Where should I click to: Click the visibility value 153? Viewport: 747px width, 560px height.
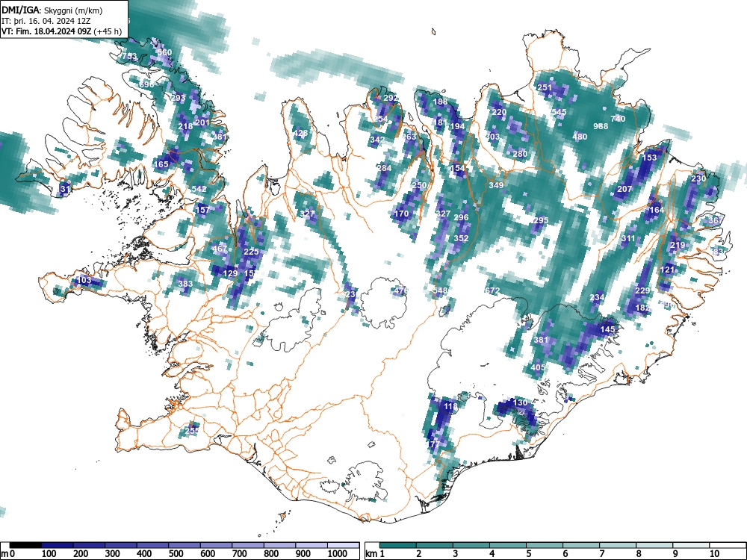(650, 158)
